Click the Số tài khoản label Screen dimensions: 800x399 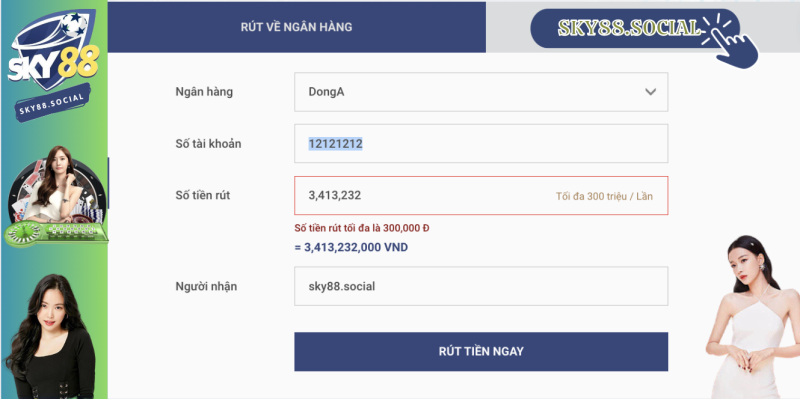pos(208,144)
